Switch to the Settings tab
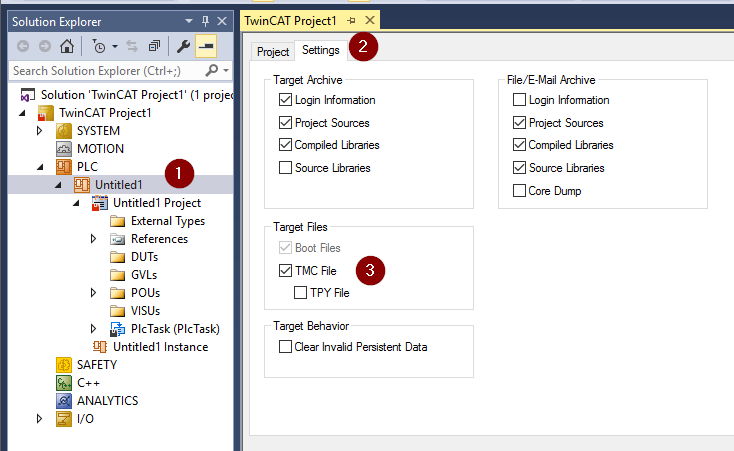This screenshot has width=734, height=451. click(321, 50)
